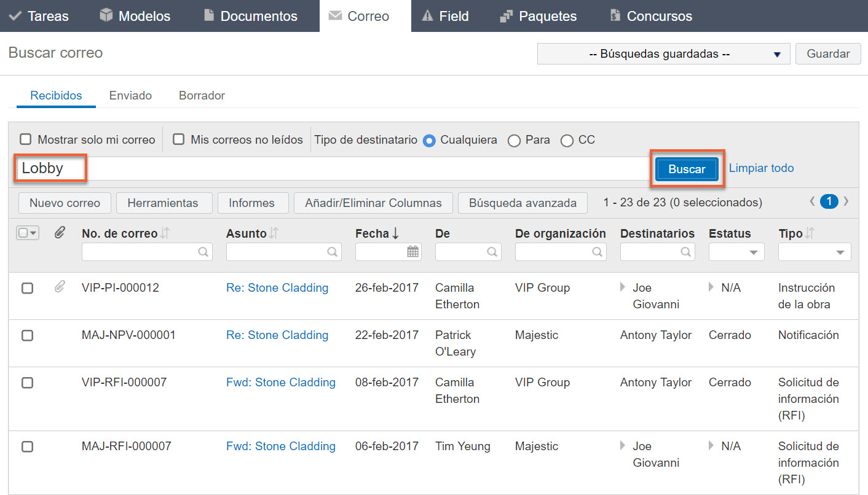
Task: Click the magnifier in De organización filter
Action: tap(598, 252)
